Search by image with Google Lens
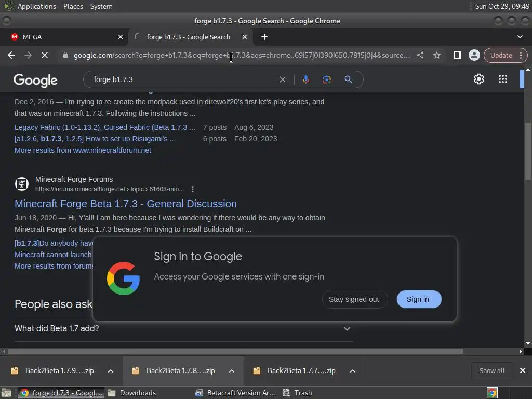The height and width of the screenshot is (399, 532). click(326, 79)
